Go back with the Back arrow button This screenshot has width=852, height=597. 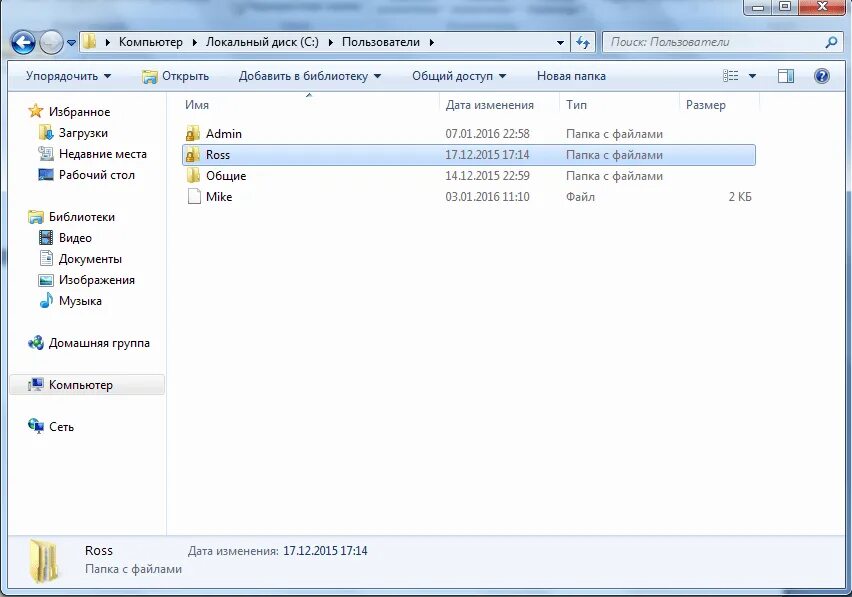23,42
